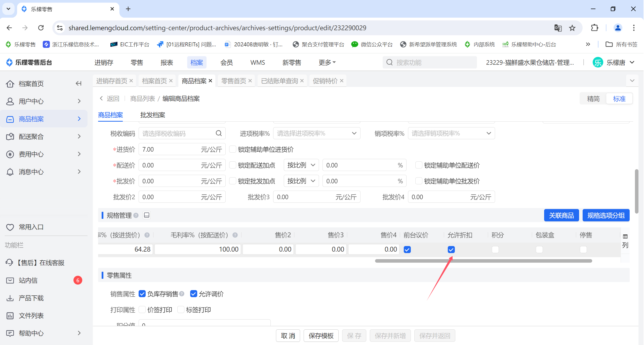Open 文件列表 in sidebar

pyautogui.click(x=31, y=316)
